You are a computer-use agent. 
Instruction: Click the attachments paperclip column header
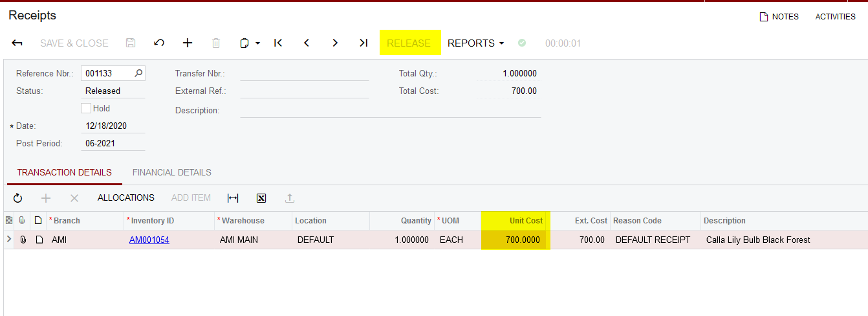[x=23, y=221]
